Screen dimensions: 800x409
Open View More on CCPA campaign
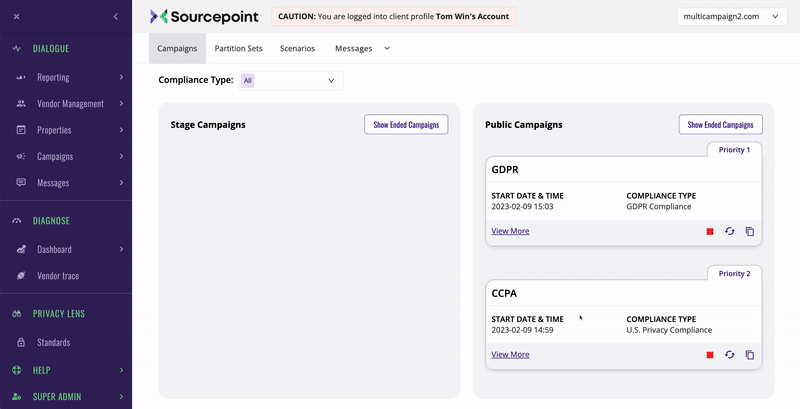coord(510,354)
